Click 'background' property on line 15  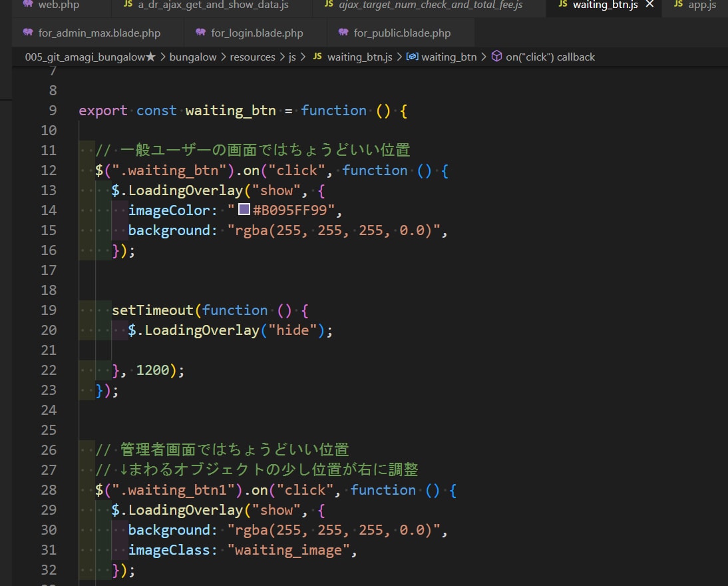tap(169, 230)
